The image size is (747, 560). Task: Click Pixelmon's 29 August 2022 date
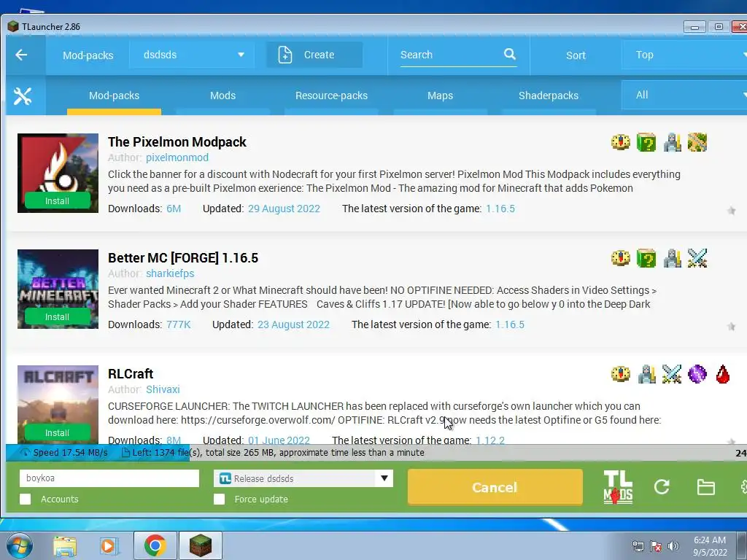coord(284,209)
